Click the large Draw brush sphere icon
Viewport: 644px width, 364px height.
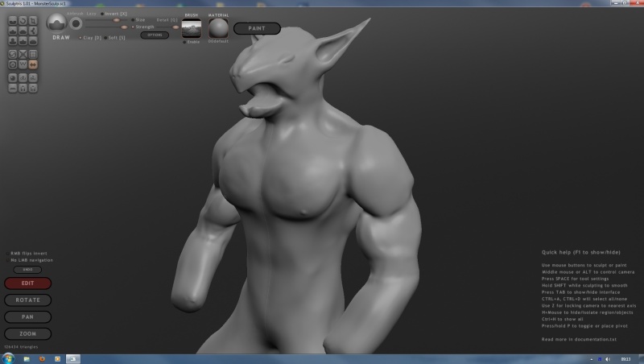point(57,23)
